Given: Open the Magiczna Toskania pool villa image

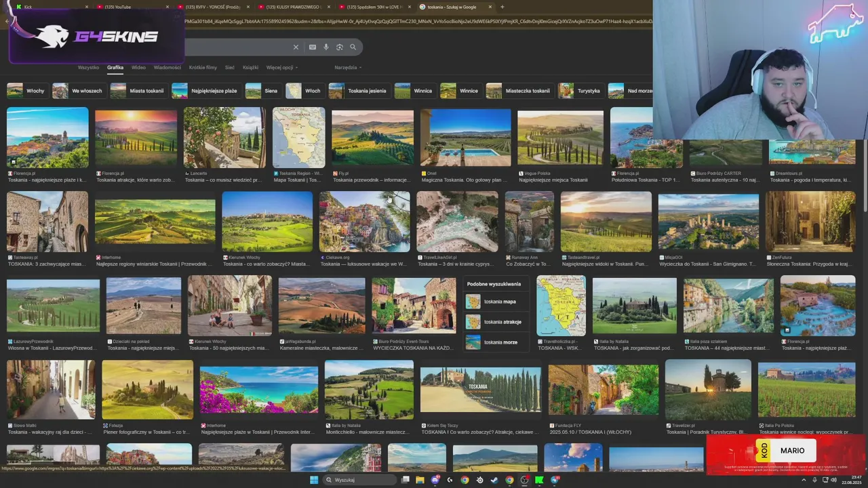Looking at the screenshot, I should [465, 138].
